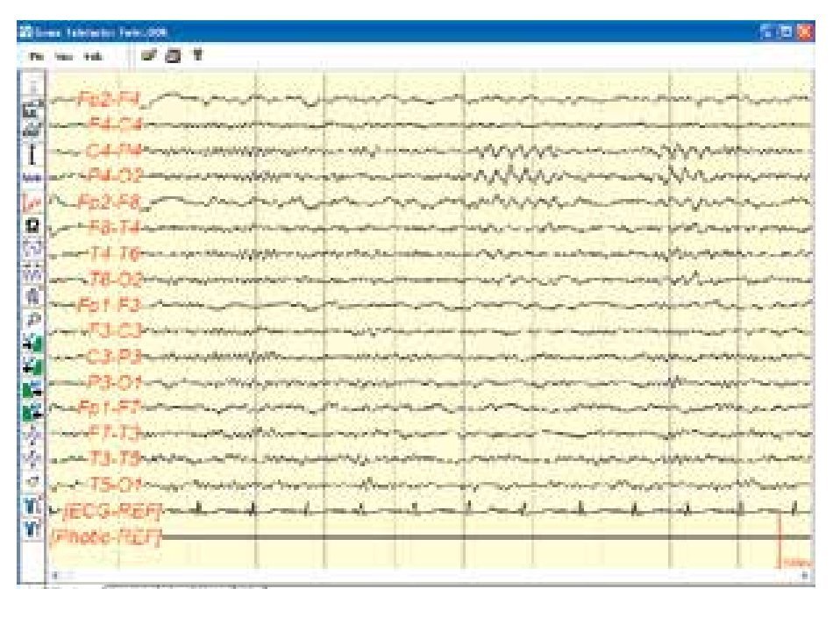The height and width of the screenshot is (617, 840).
Task: Click the upper blue Y icon in sidebar
Action: coord(32,504)
